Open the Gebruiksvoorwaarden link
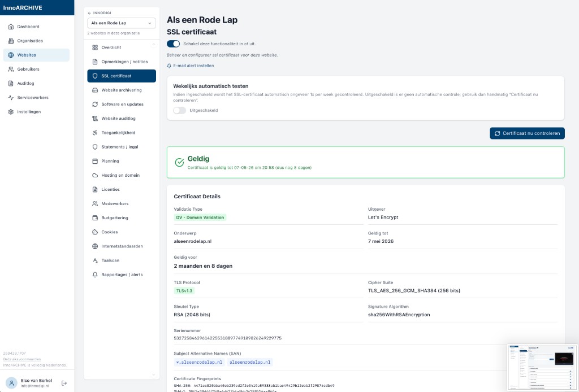The image size is (579, 392). click(21, 359)
